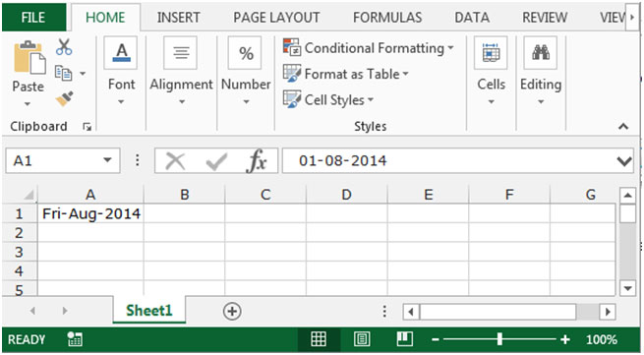
Task: Select row 1 header
Action: click(19, 213)
